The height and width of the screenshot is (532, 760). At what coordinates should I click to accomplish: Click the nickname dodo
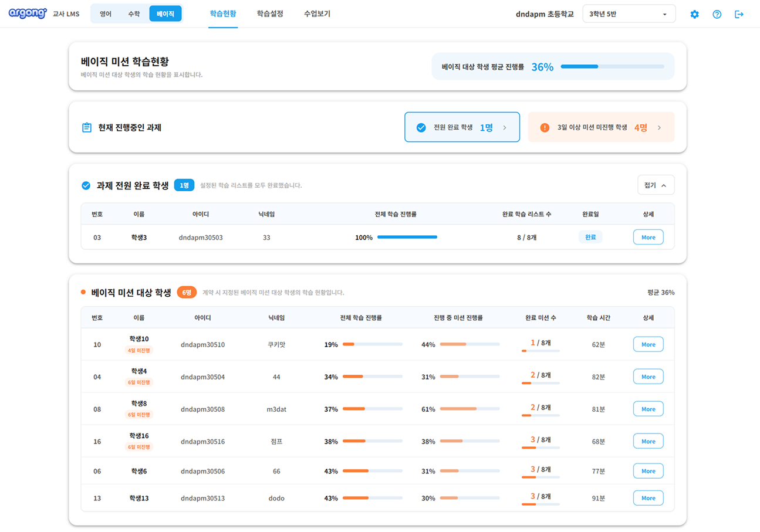pyautogui.click(x=276, y=499)
